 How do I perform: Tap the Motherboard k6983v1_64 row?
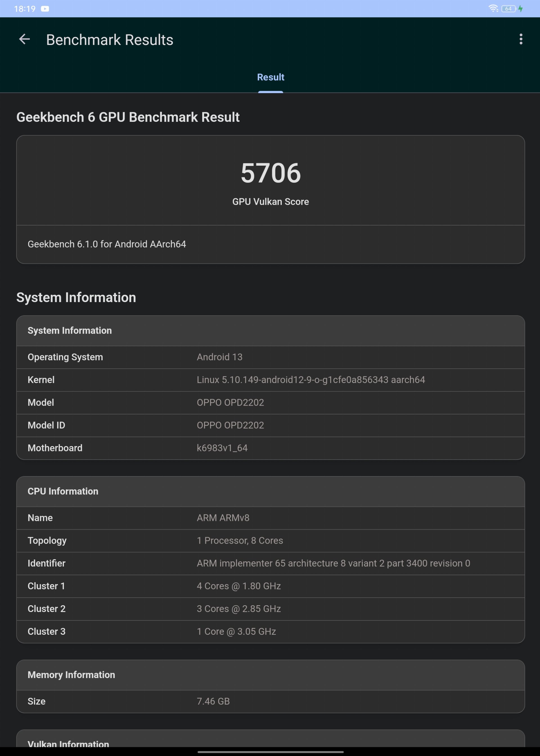(x=270, y=448)
